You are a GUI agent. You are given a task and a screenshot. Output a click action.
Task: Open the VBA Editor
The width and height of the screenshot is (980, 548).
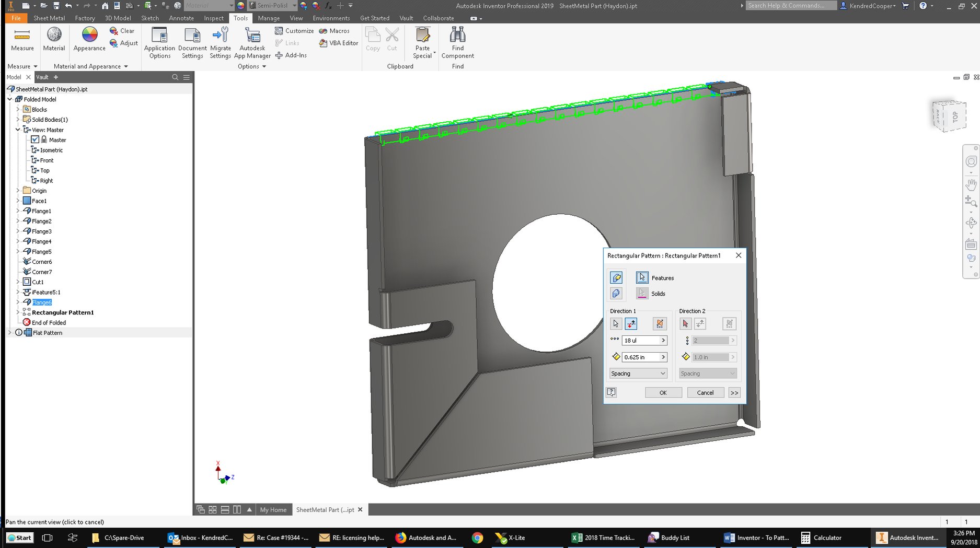338,43
